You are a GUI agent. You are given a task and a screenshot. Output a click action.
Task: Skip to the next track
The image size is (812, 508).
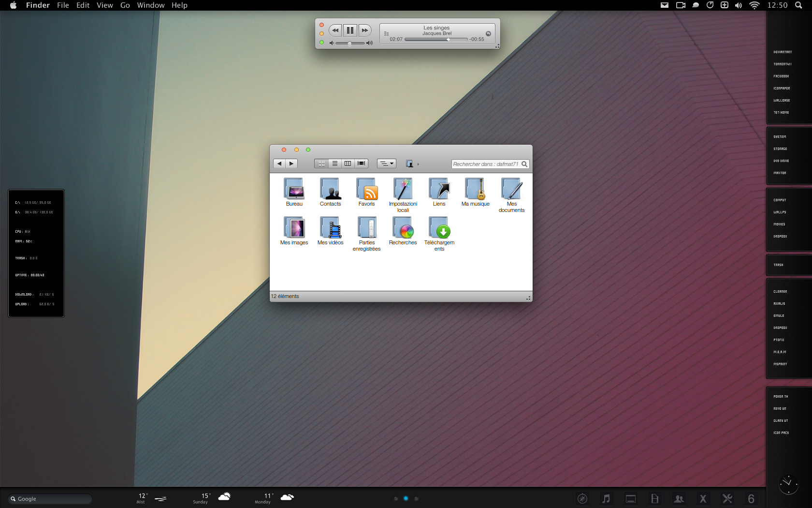pos(365,30)
